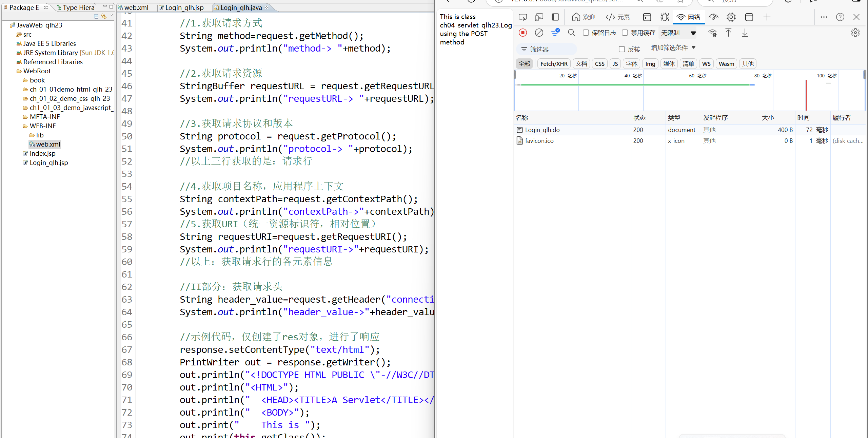Toggle the DevTools sidebar dock icon
Image resolution: width=868 pixels, height=438 pixels.
tap(555, 17)
